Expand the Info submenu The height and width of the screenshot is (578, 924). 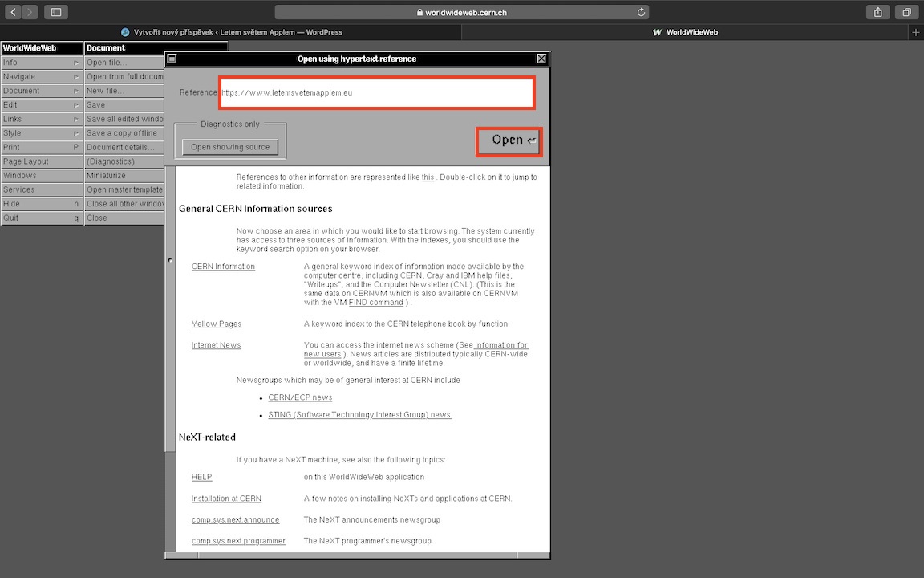point(41,63)
